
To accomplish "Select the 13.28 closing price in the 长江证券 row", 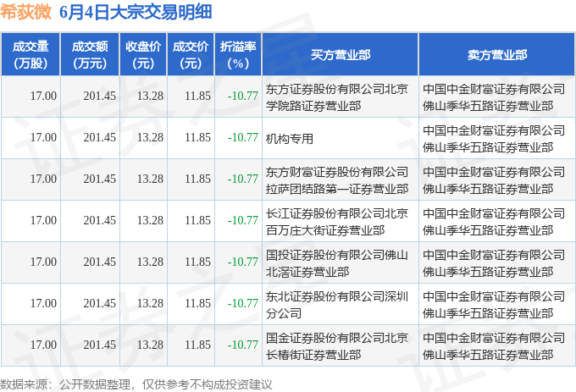I will pos(150,221).
